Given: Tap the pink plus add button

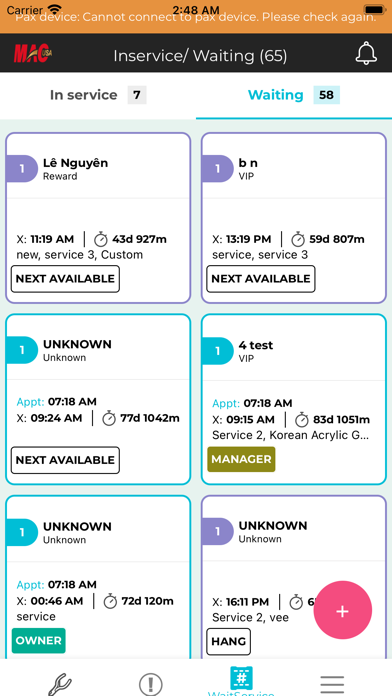Looking at the screenshot, I should pos(342,611).
